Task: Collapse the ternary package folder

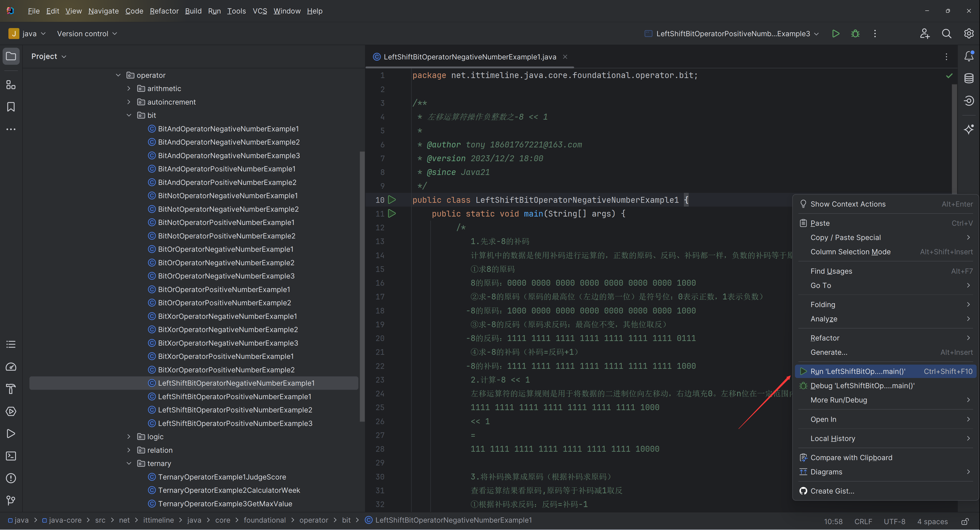Action: tap(129, 463)
